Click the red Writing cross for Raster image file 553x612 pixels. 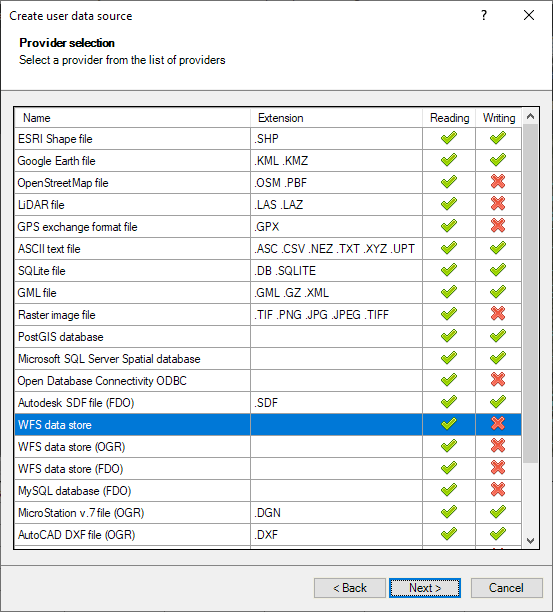tap(498, 313)
